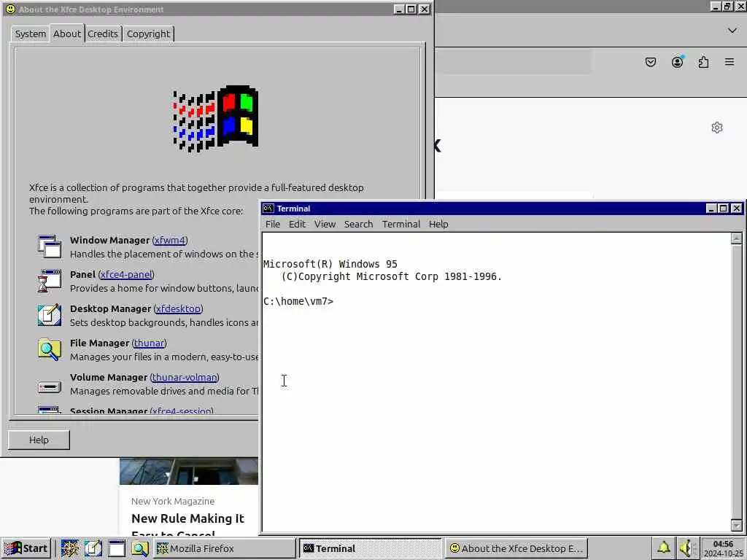The height and width of the screenshot is (560, 747).
Task: Click the File Manager magnifier icon
Action: [50, 349]
